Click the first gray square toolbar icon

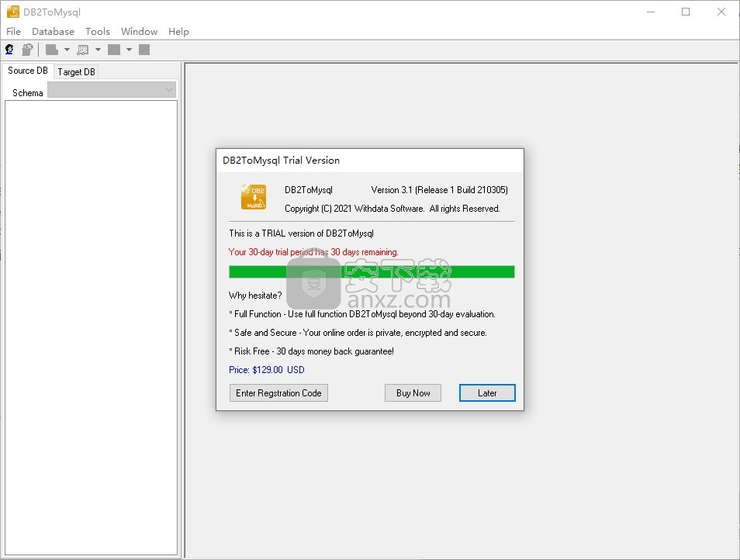pyautogui.click(x=114, y=50)
